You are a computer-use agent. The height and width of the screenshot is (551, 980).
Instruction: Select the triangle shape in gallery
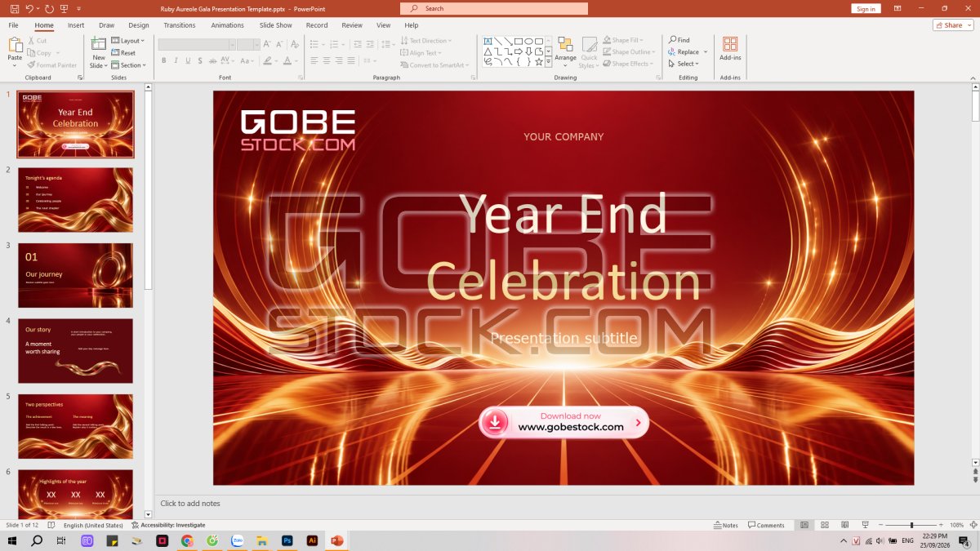(x=488, y=51)
